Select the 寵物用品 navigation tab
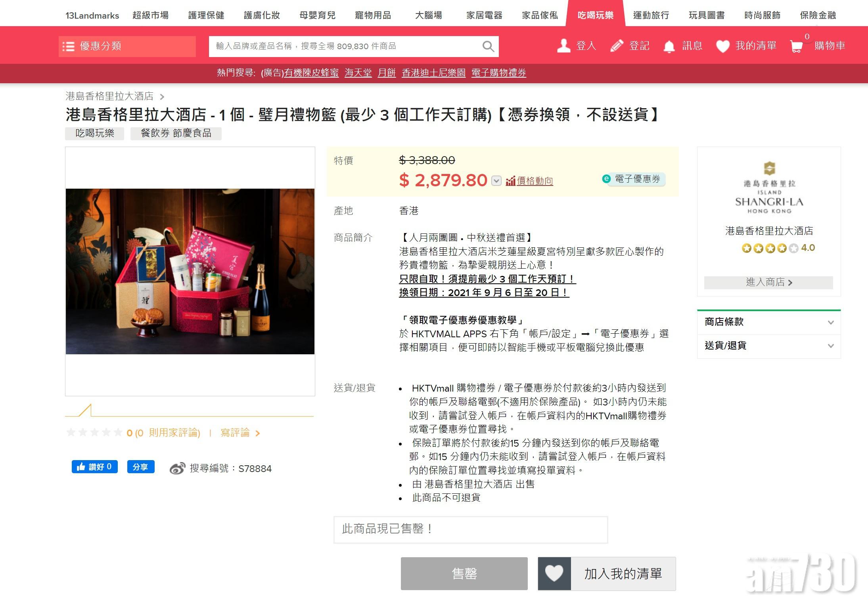 tap(373, 15)
